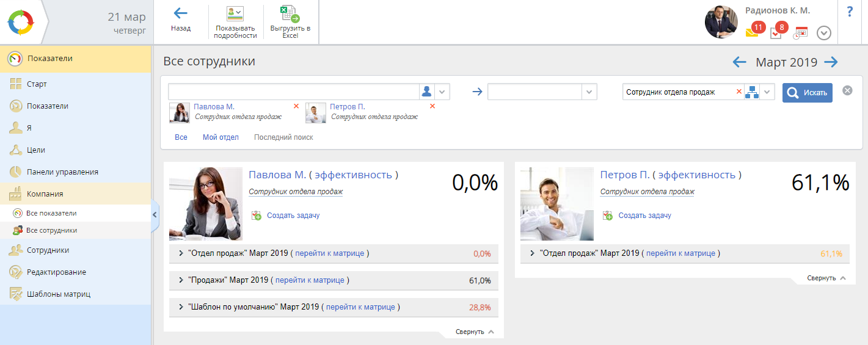
Task: Open the user menu dropdown chevron
Action: (824, 33)
